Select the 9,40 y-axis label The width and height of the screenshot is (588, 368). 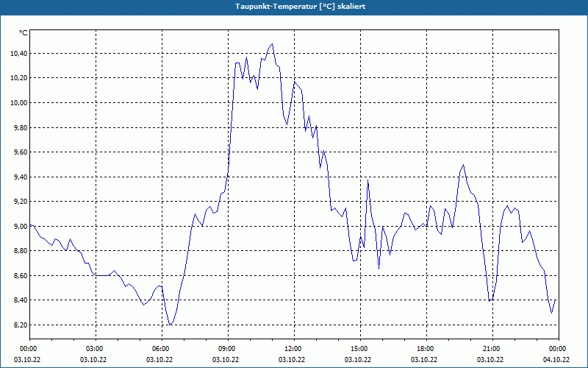tap(21, 177)
